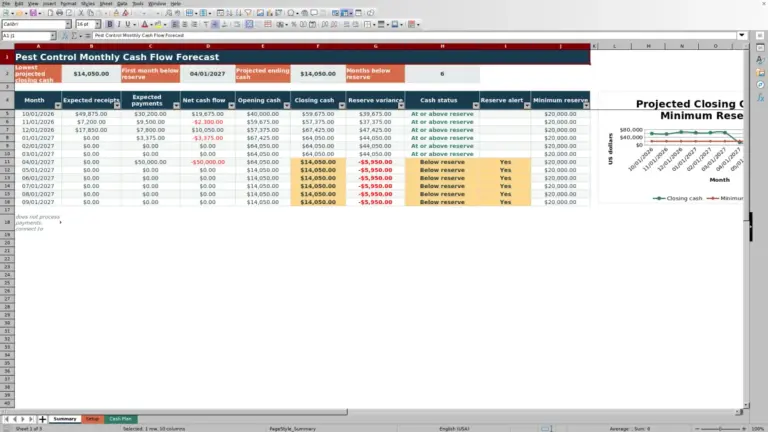768x432 pixels.
Task: Select row 11 header
Action: [7, 162]
